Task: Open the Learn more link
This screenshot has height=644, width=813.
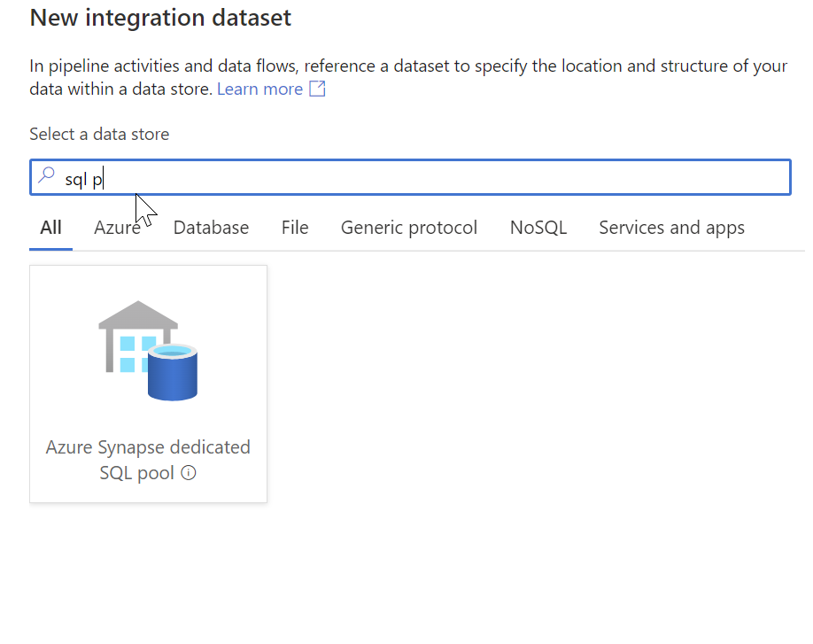Action: pos(259,89)
